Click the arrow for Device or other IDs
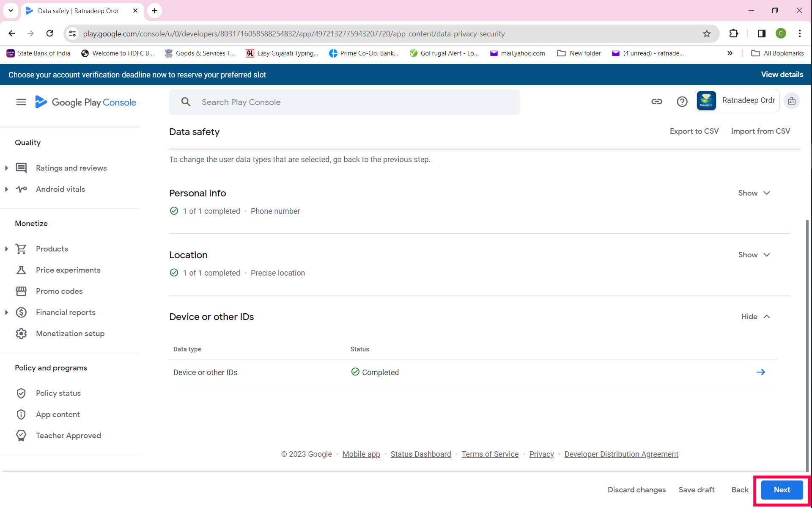812x508 pixels. point(760,372)
